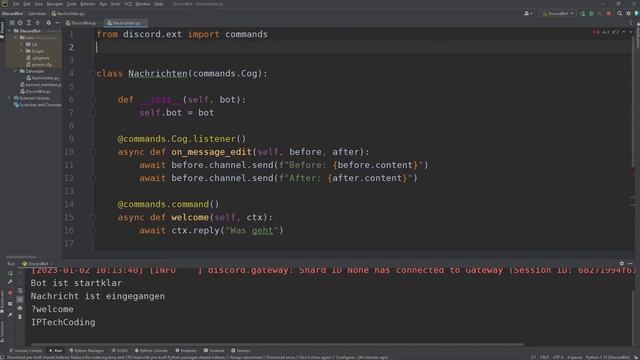Click Nachrichten.py breadcrumb in navigation bar
Image resolution: width=640 pixels, height=360 pixels.
[68, 13]
